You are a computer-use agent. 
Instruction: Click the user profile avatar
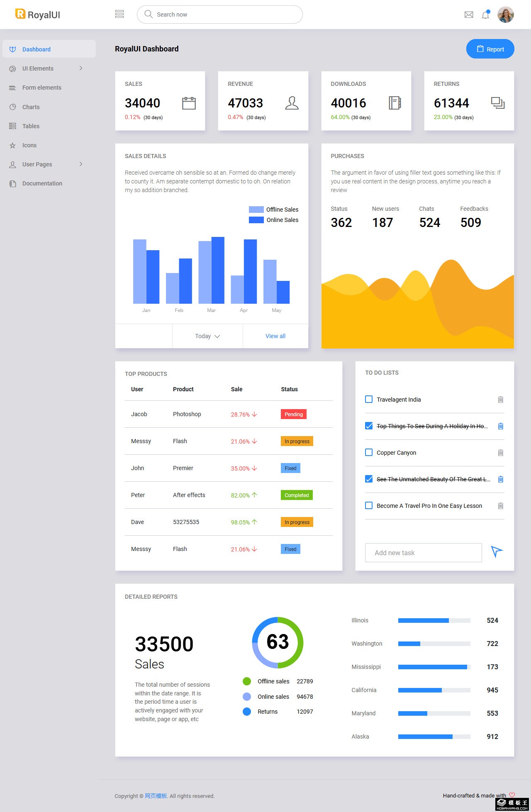[x=505, y=15]
